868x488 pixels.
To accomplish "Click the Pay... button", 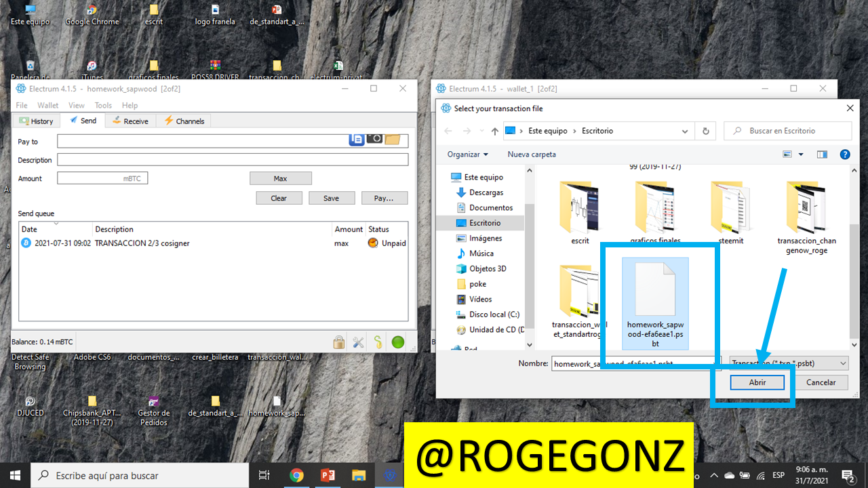I will click(x=384, y=198).
